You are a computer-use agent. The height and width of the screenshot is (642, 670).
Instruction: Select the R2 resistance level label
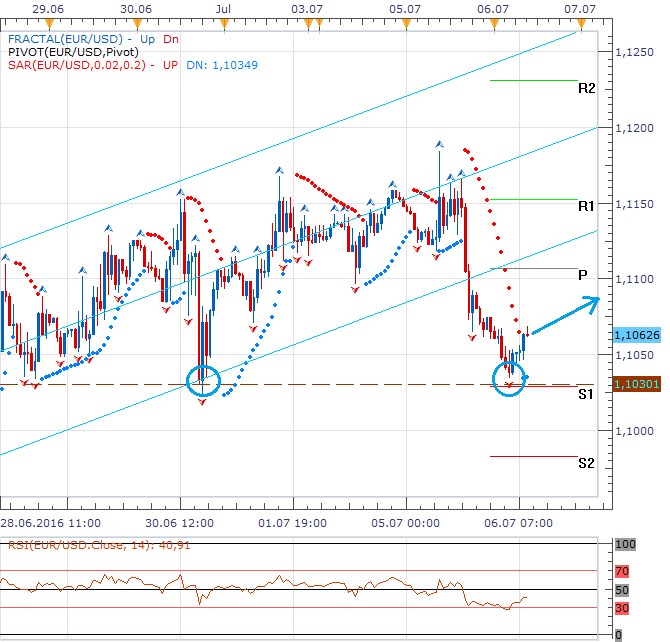(586, 88)
